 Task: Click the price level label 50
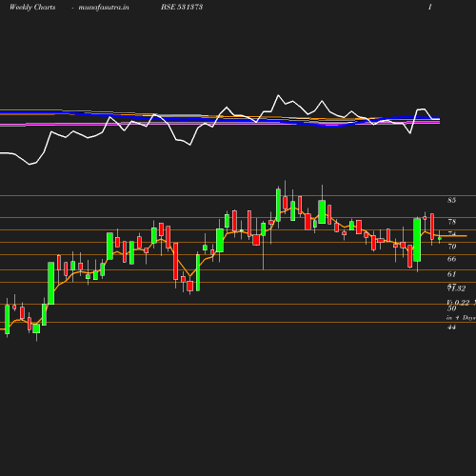point(451,308)
